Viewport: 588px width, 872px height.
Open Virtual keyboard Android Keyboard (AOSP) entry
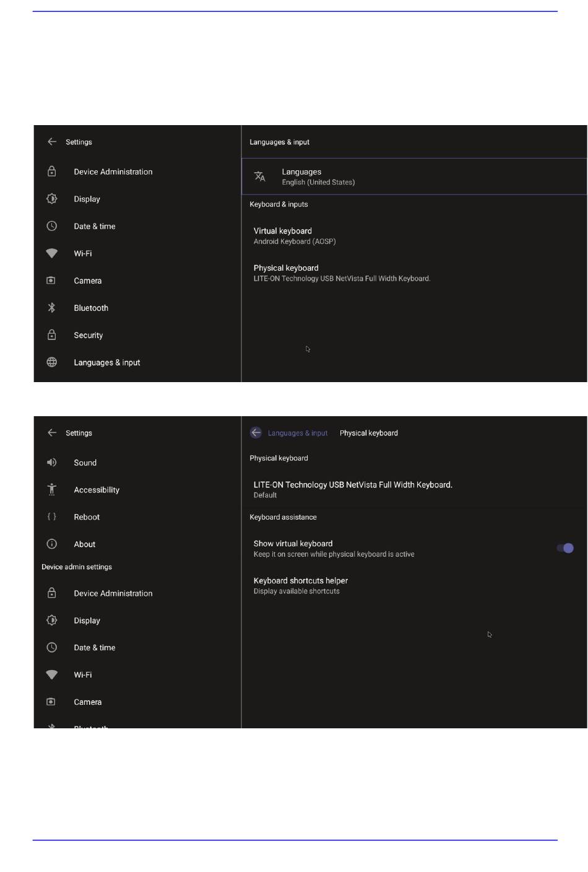(414, 236)
